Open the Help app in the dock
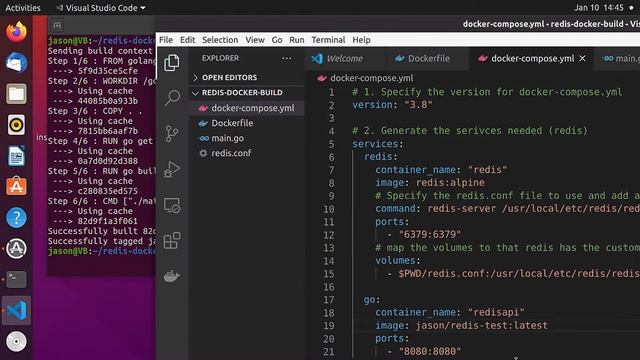640x360 pixels. click(16, 218)
